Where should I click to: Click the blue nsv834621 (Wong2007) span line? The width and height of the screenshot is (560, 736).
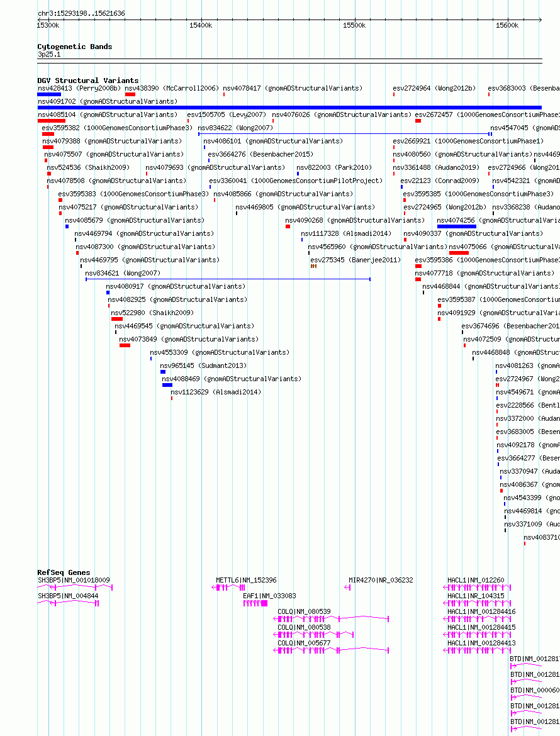point(228,279)
